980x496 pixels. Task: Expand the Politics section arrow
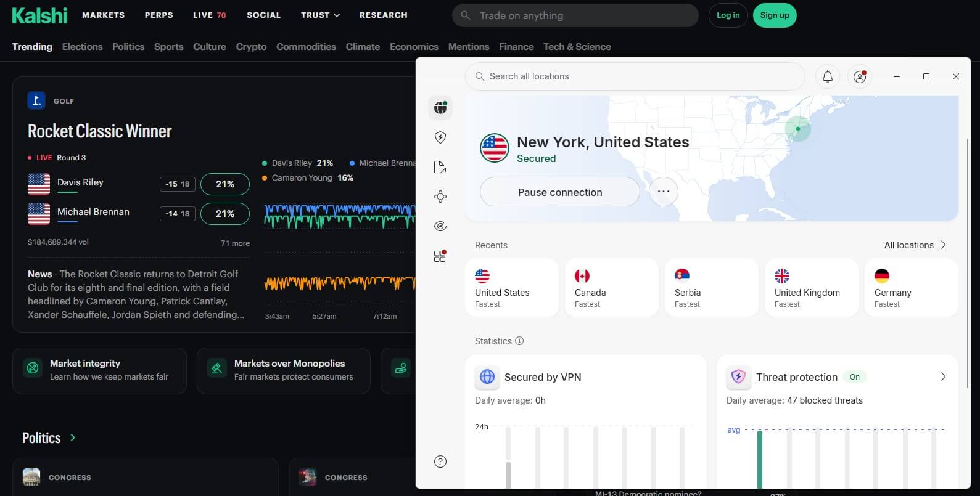[x=73, y=437]
